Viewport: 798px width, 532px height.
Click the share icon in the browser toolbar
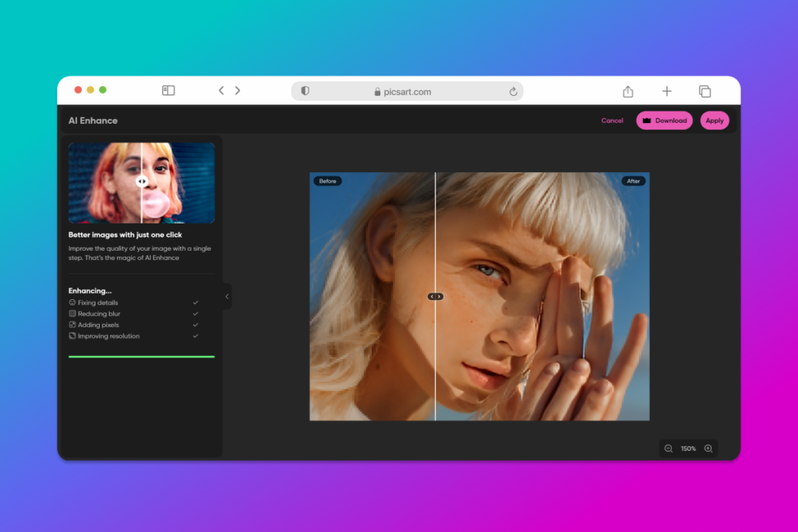point(627,90)
